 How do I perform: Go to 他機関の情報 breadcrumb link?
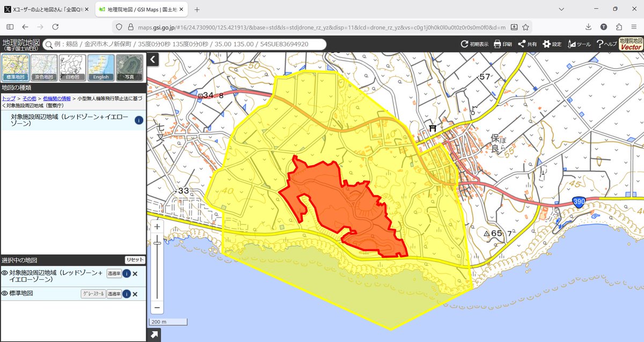pos(57,99)
